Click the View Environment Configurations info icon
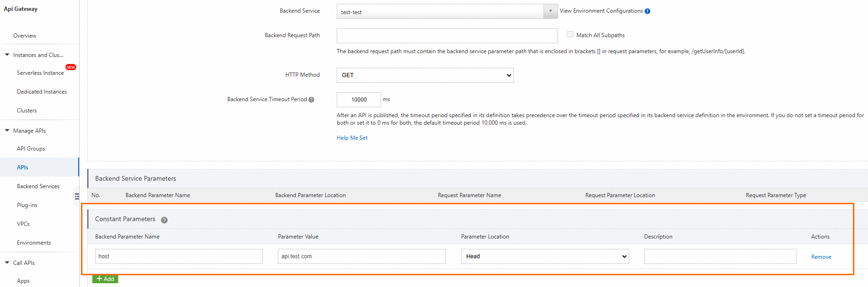The width and height of the screenshot is (868, 287). [648, 11]
